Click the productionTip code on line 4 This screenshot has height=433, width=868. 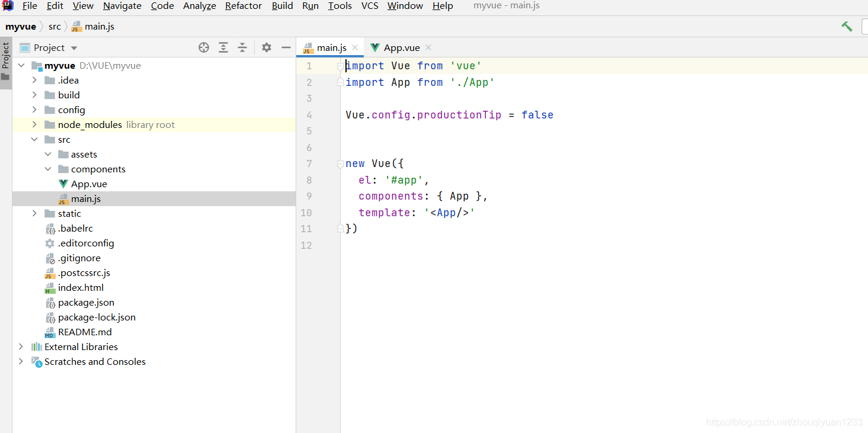click(459, 115)
